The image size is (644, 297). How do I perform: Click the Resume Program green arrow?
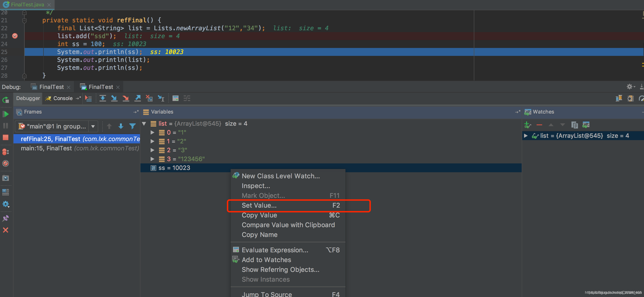coord(6,114)
